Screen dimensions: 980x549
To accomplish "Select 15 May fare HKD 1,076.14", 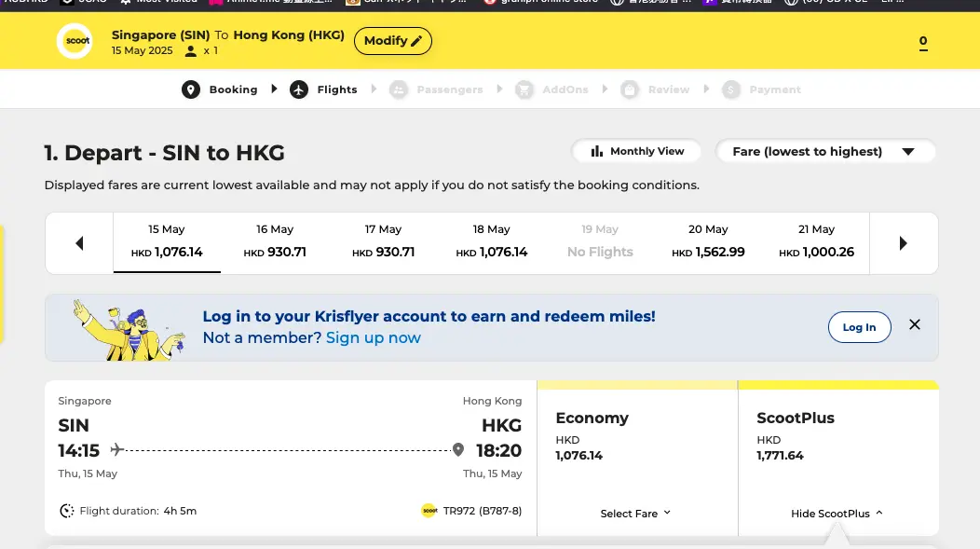I will [x=167, y=242].
